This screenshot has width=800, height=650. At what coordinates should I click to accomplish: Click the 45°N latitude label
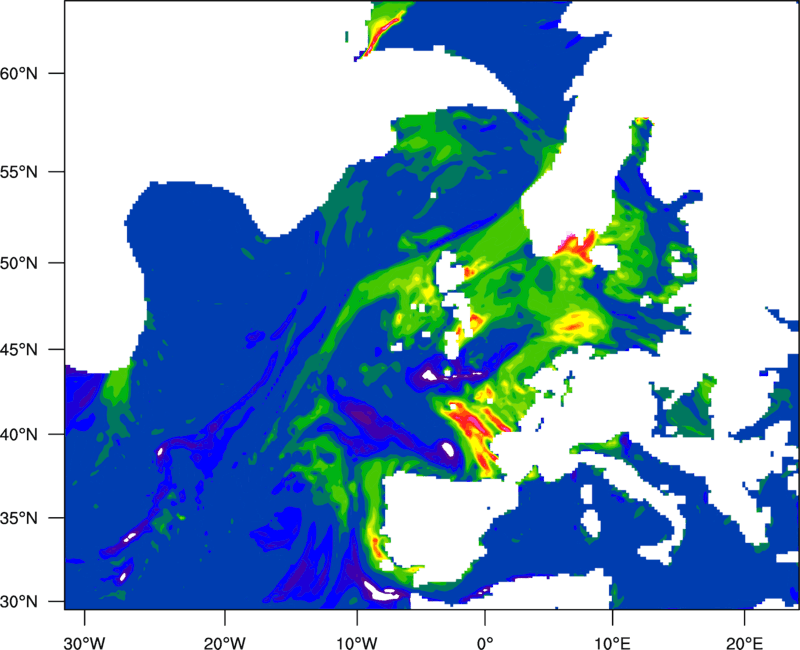tap(19, 349)
